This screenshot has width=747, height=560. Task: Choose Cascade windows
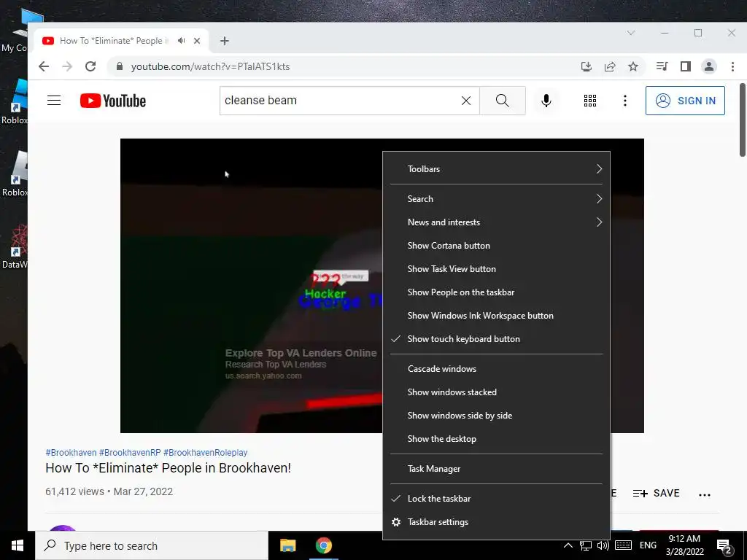pyautogui.click(x=496, y=369)
